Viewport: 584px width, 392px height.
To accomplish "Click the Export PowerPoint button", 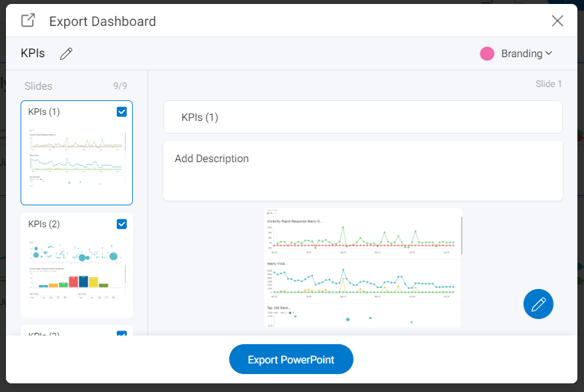I will click(x=291, y=359).
